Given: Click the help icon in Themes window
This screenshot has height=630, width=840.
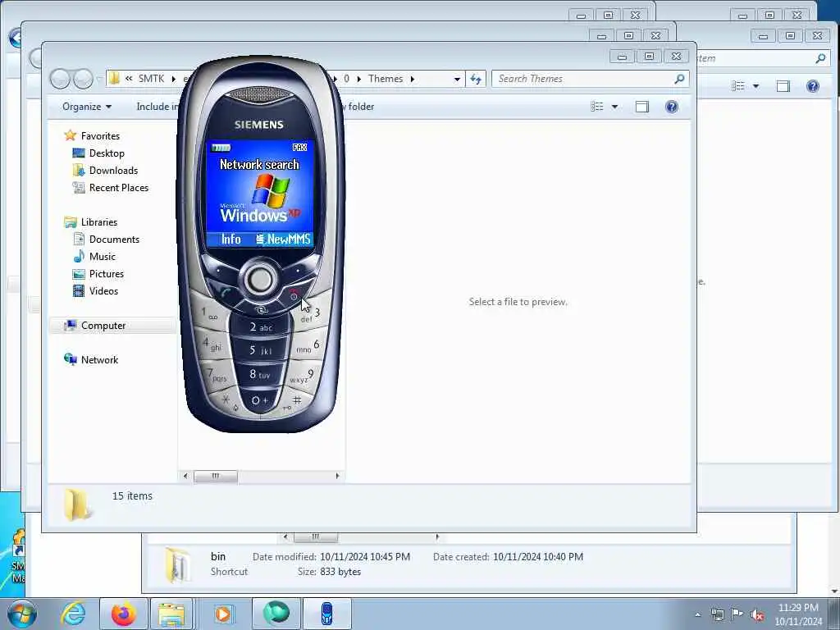Looking at the screenshot, I should click(671, 107).
